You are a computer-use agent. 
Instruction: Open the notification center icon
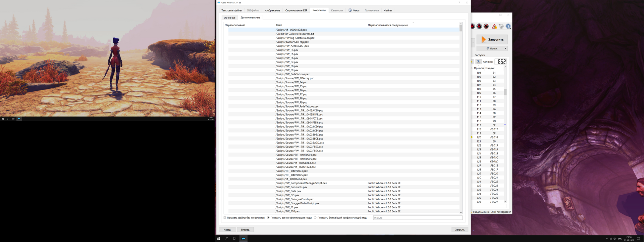coord(638,239)
